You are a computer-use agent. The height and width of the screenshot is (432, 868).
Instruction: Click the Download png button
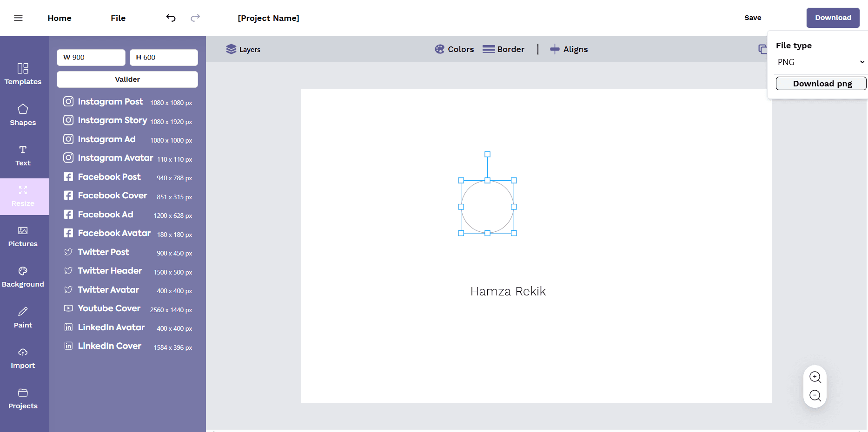pos(821,84)
